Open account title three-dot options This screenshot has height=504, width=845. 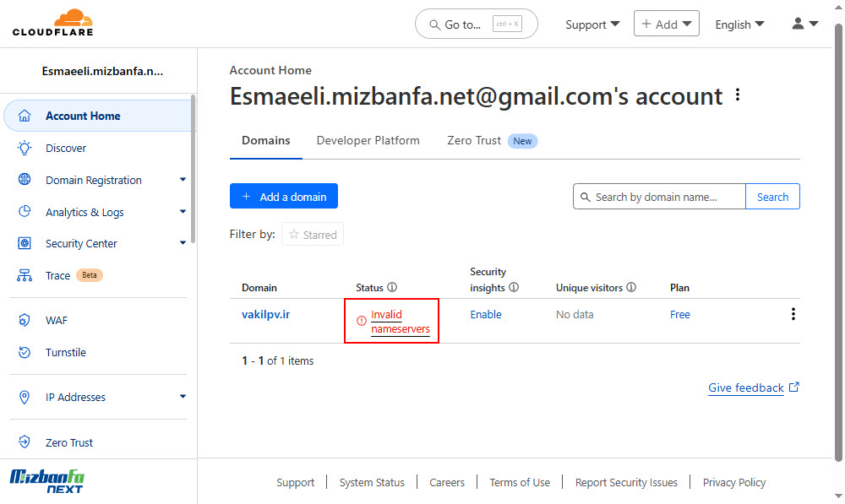738,95
